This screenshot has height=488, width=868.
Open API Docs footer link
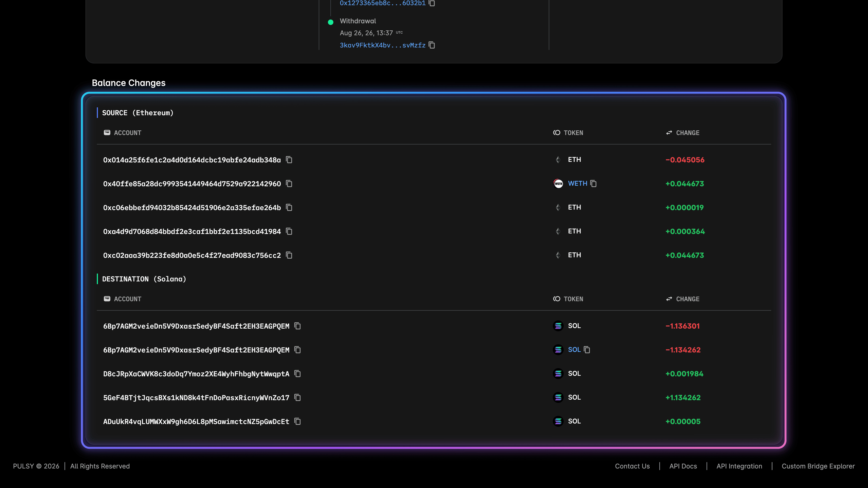[x=683, y=466]
